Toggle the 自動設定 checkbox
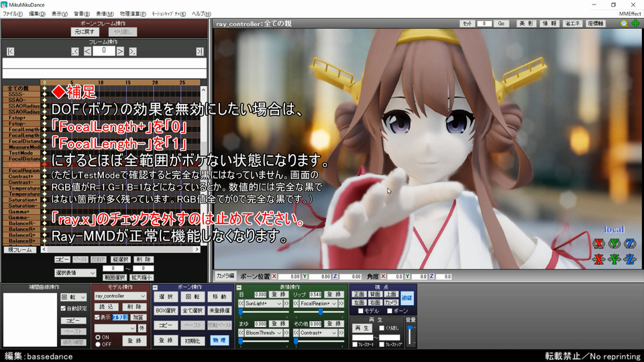The width and height of the screenshot is (644, 362). 63,308
